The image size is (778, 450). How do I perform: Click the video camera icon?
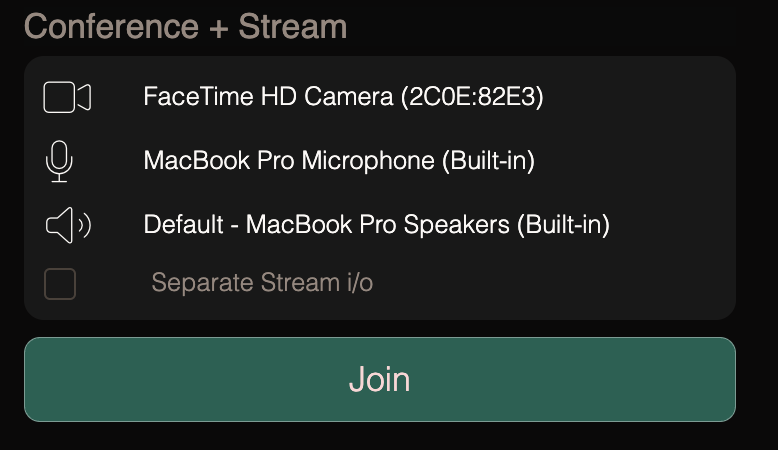coord(67,98)
